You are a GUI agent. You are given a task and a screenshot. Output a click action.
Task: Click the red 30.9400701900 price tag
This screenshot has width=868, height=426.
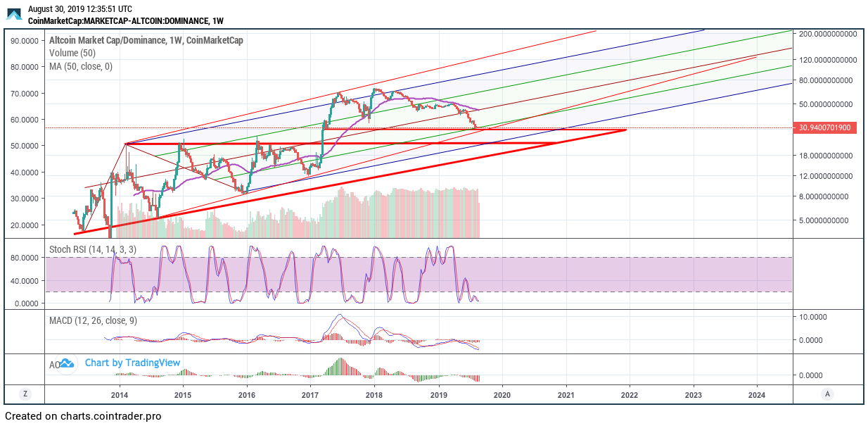click(x=826, y=128)
